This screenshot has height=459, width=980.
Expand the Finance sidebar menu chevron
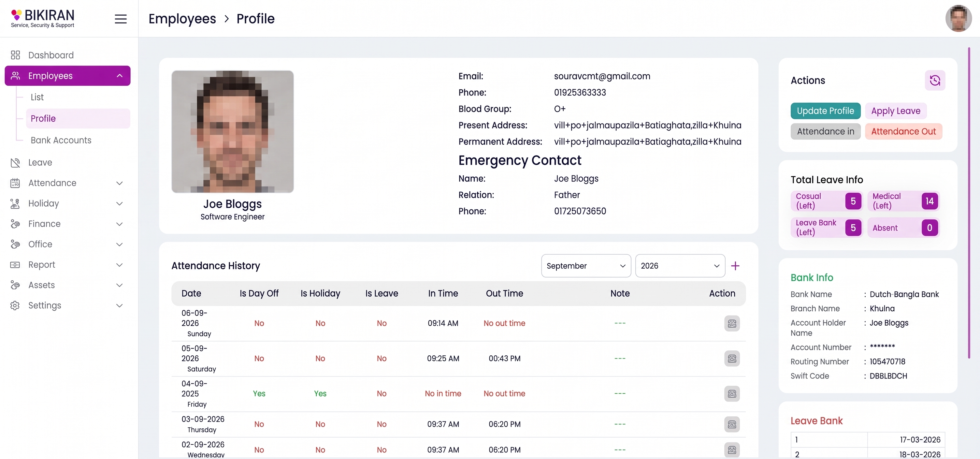pos(120,224)
